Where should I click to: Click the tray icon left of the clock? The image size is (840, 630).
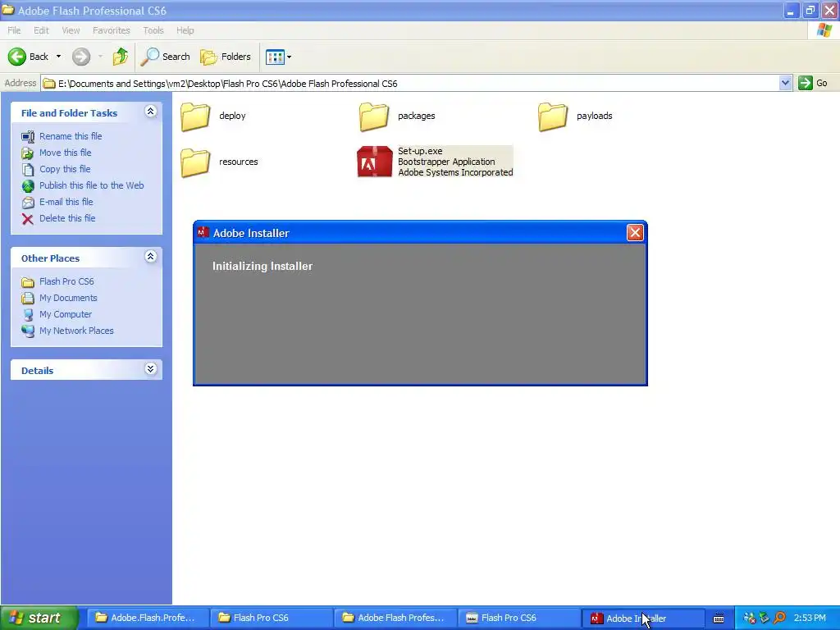(x=779, y=618)
